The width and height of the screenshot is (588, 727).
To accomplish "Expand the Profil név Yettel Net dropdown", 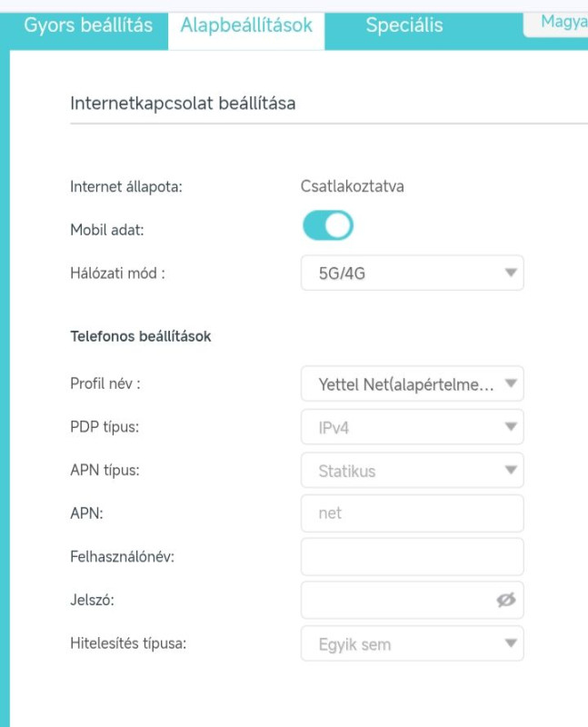I will tap(412, 383).
